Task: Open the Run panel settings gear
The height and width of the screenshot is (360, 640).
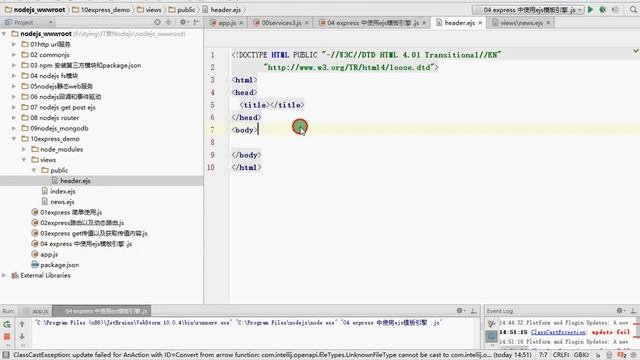Action: point(460,311)
